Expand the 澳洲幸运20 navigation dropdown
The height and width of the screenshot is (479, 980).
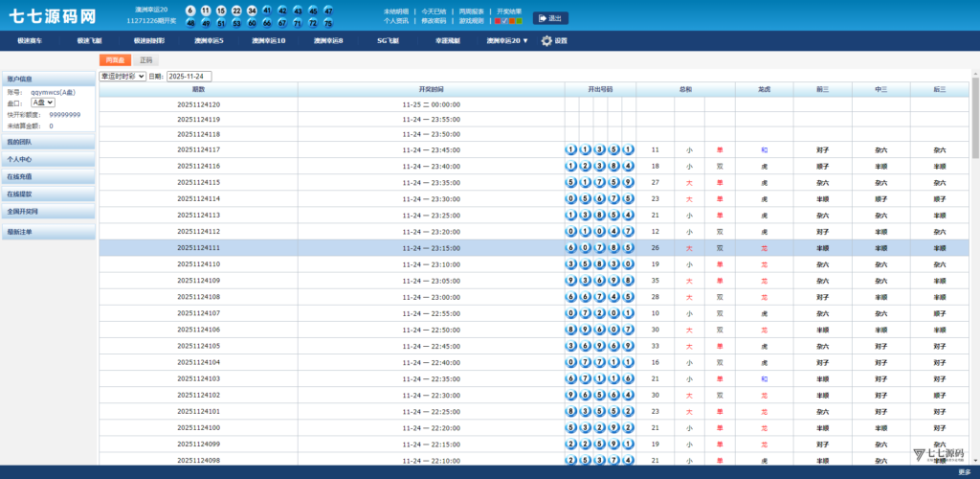507,41
